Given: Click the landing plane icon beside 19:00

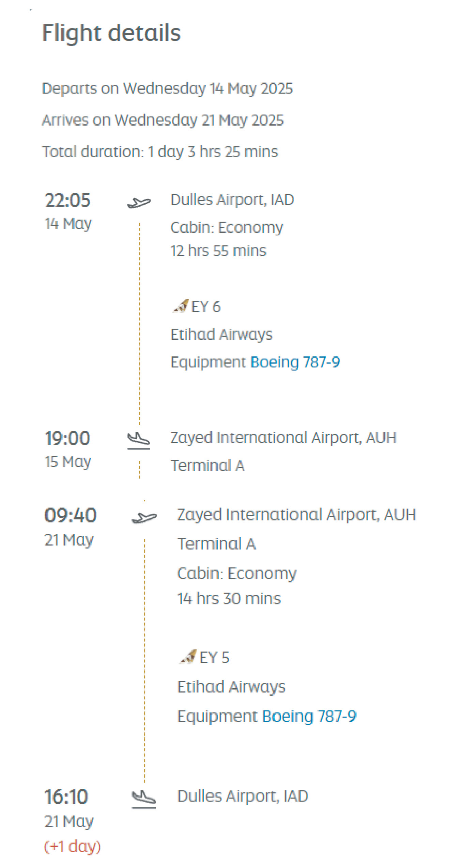Looking at the screenshot, I should [x=138, y=440].
